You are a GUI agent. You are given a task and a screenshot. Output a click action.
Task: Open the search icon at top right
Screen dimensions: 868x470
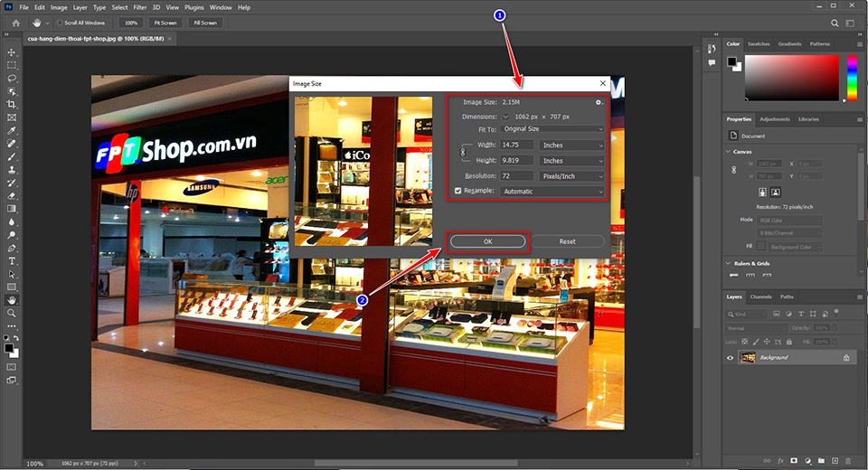point(835,23)
